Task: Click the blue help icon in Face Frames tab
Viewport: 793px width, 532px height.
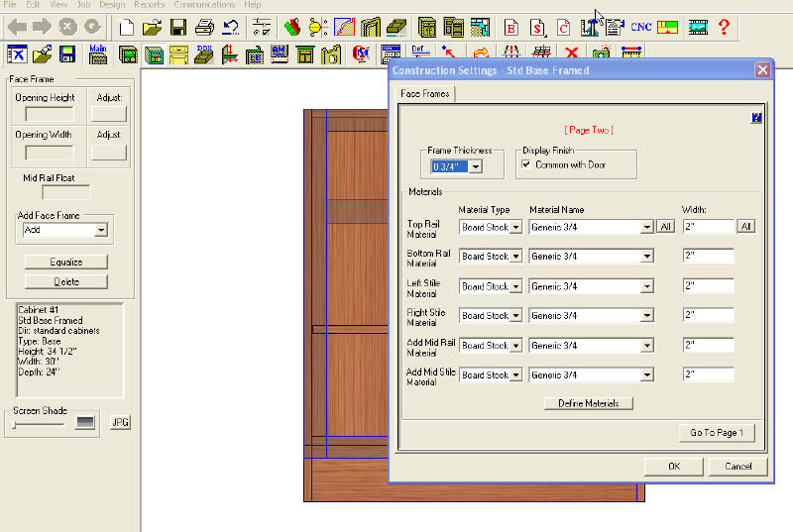Action: (756, 118)
